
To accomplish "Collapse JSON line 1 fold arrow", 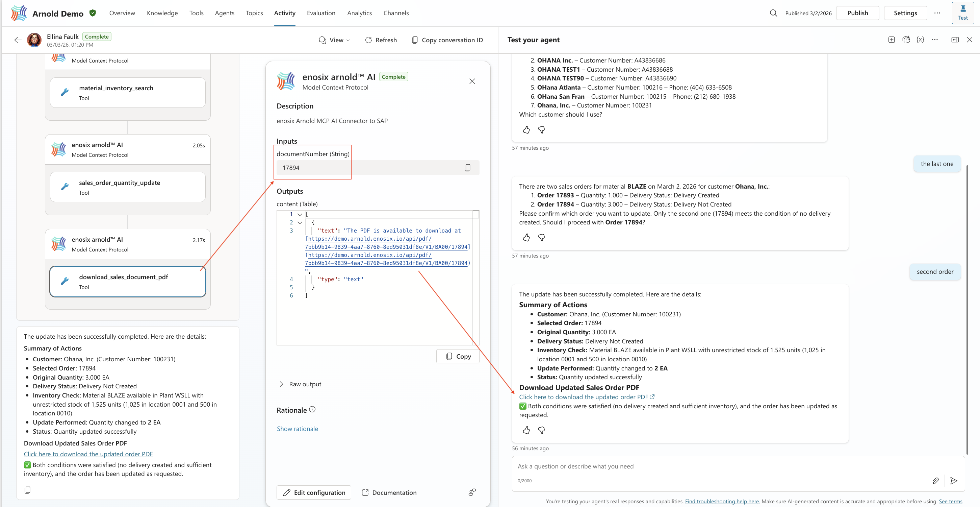I will point(300,214).
